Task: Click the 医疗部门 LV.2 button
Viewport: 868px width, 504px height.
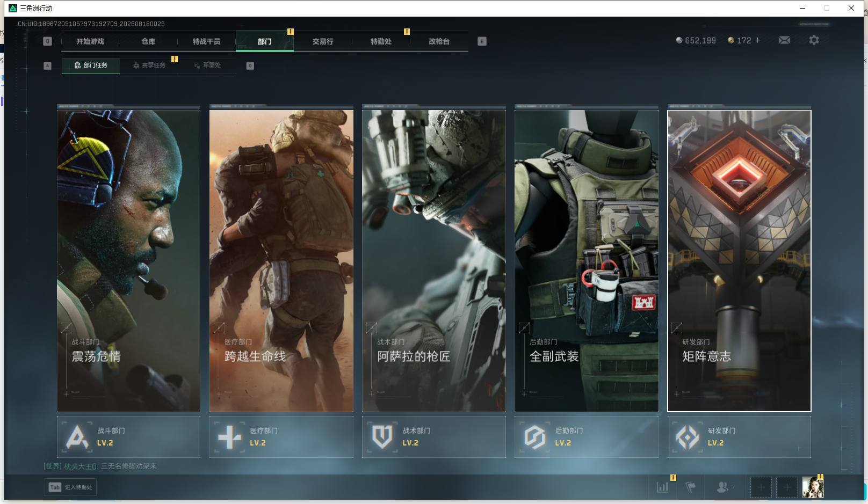Action: point(281,437)
